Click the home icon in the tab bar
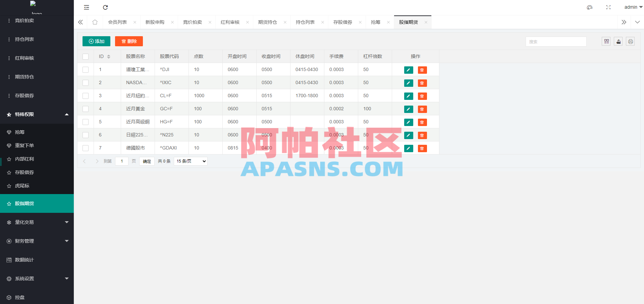This screenshot has width=644, height=304. (x=95, y=22)
